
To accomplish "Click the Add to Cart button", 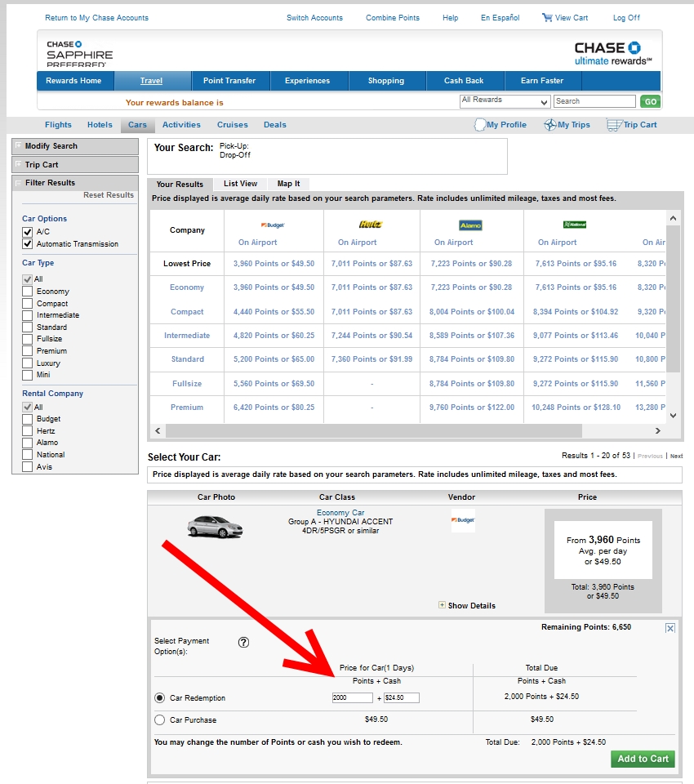I will click(643, 759).
